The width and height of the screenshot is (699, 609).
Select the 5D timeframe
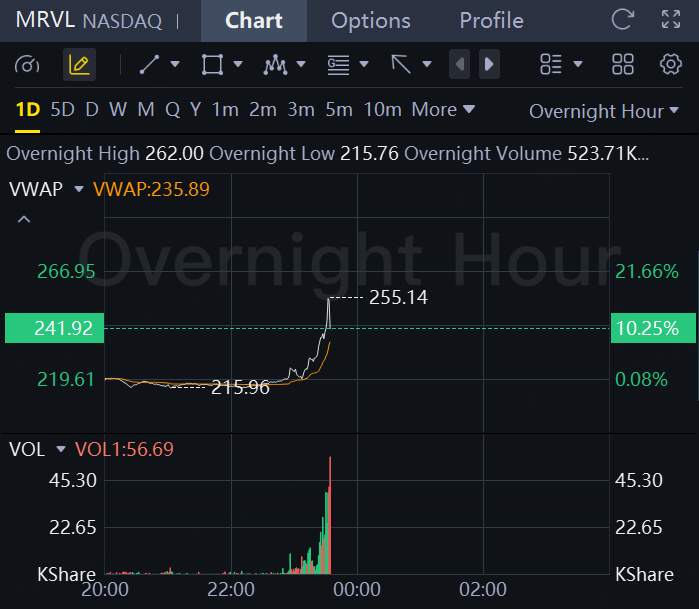(x=62, y=110)
